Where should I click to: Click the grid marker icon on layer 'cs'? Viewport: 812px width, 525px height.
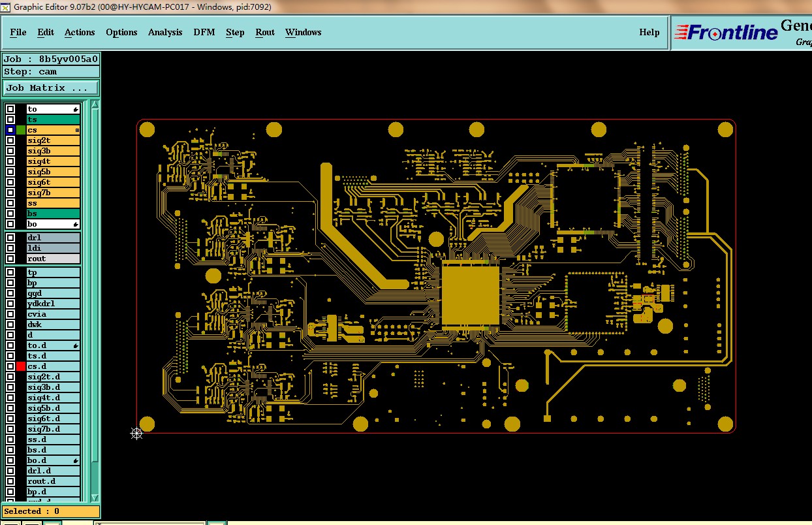(77, 131)
